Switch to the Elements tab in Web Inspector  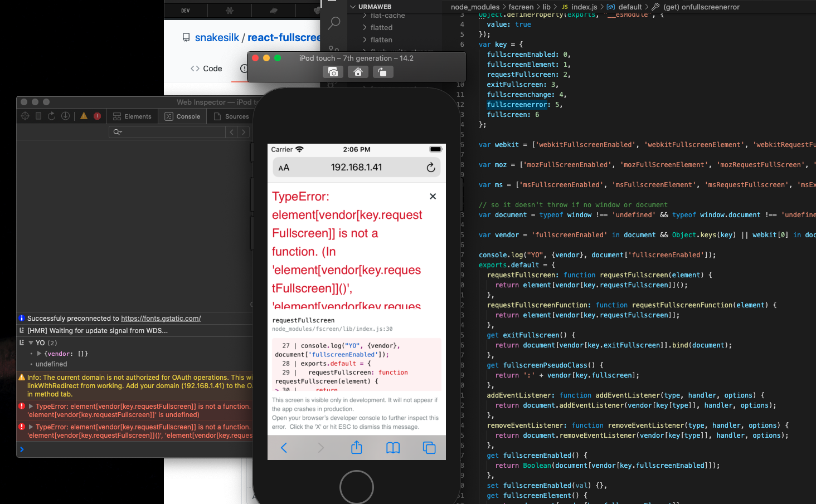click(133, 116)
